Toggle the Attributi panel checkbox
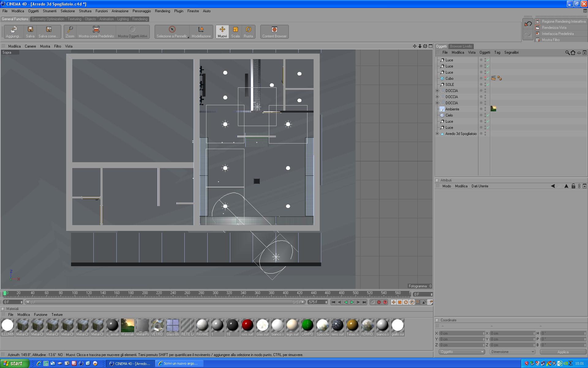Viewport: 588px width, 368px height. tap(437, 180)
